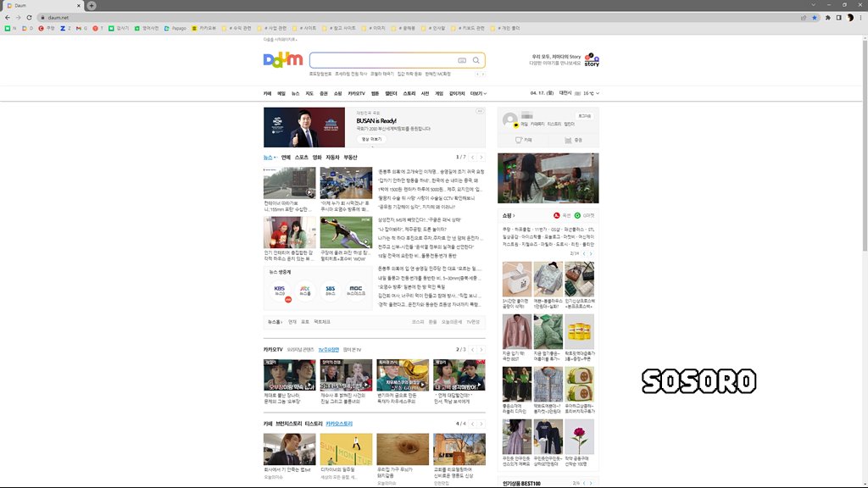Click the logout button in profile box
Screen dimensions: 868x488
[585, 115]
